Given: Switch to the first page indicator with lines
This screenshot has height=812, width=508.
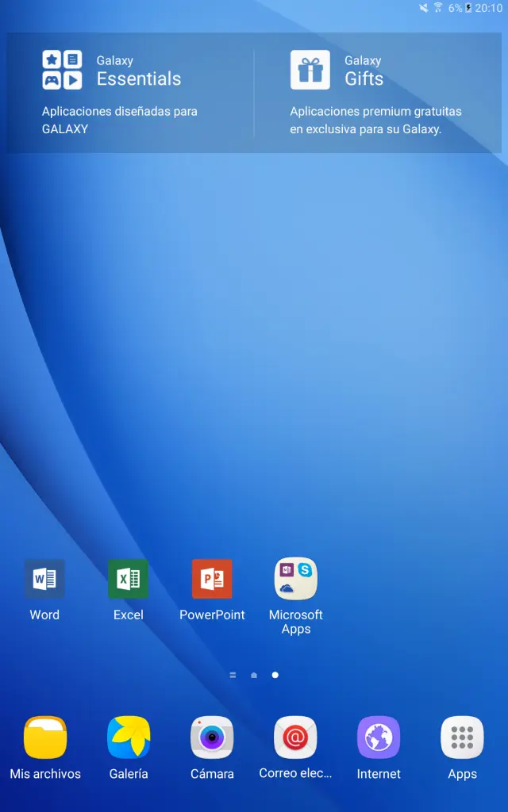Looking at the screenshot, I should (x=233, y=675).
